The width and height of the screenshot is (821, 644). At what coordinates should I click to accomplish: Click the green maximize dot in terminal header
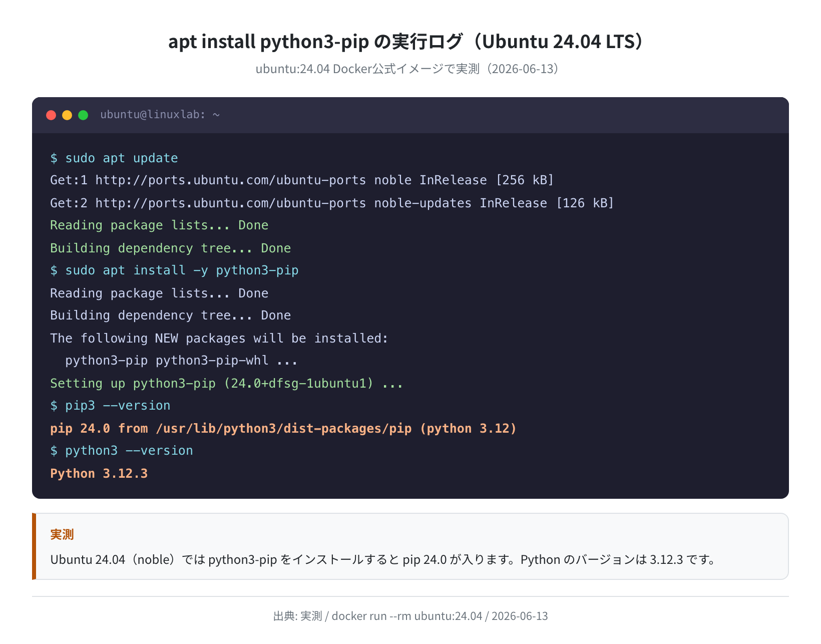[83, 115]
